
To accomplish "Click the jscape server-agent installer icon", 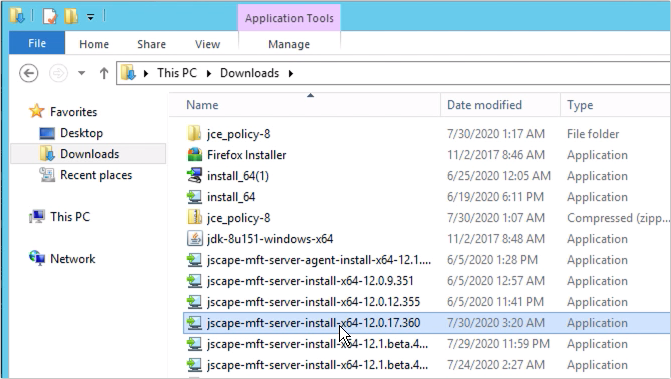I will tap(194, 260).
